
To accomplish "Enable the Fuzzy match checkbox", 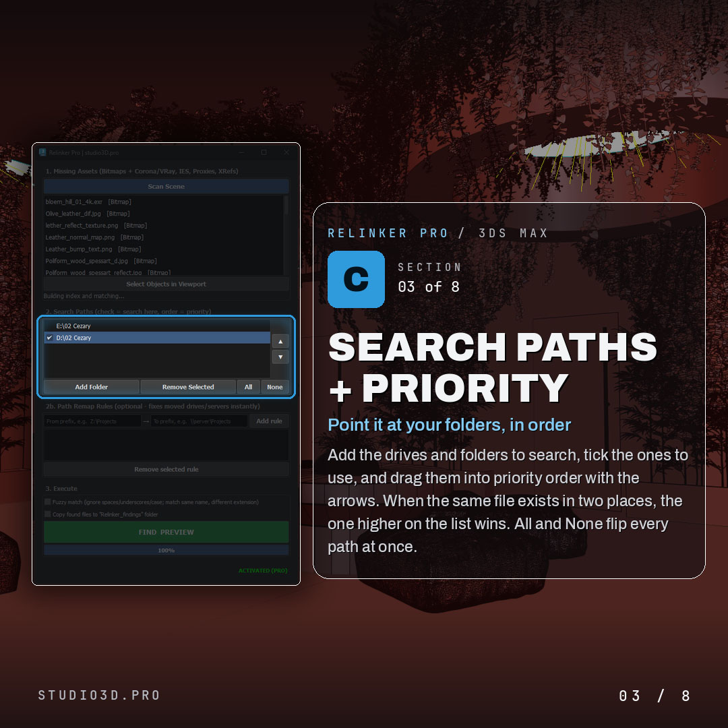I will (48, 502).
